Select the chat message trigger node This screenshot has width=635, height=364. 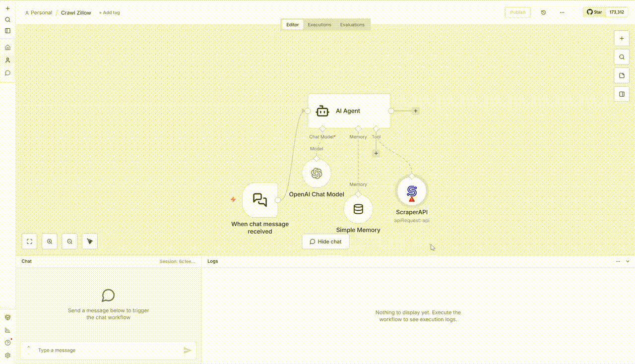[x=260, y=200]
